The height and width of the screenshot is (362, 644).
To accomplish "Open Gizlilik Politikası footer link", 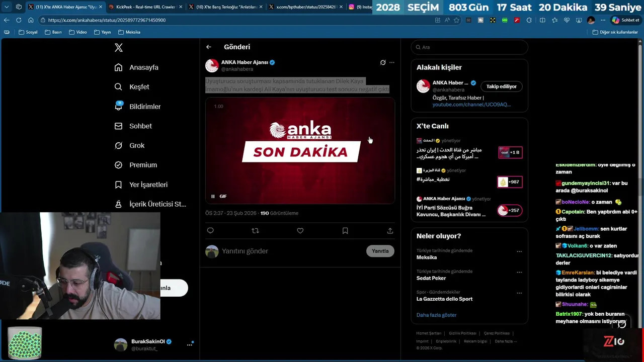I will [x=462, y=333].
